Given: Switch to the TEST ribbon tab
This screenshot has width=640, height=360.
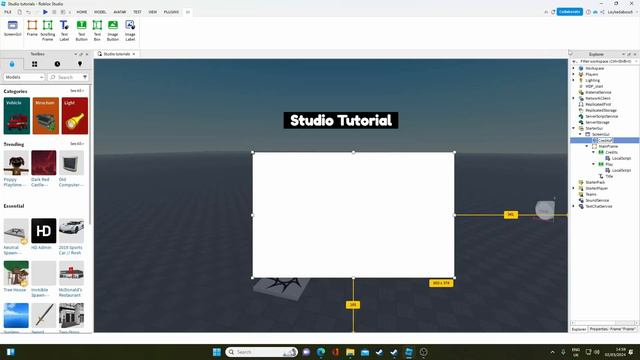Looking at the screenshot, I should pyautogui.click(x=137, y=12).
